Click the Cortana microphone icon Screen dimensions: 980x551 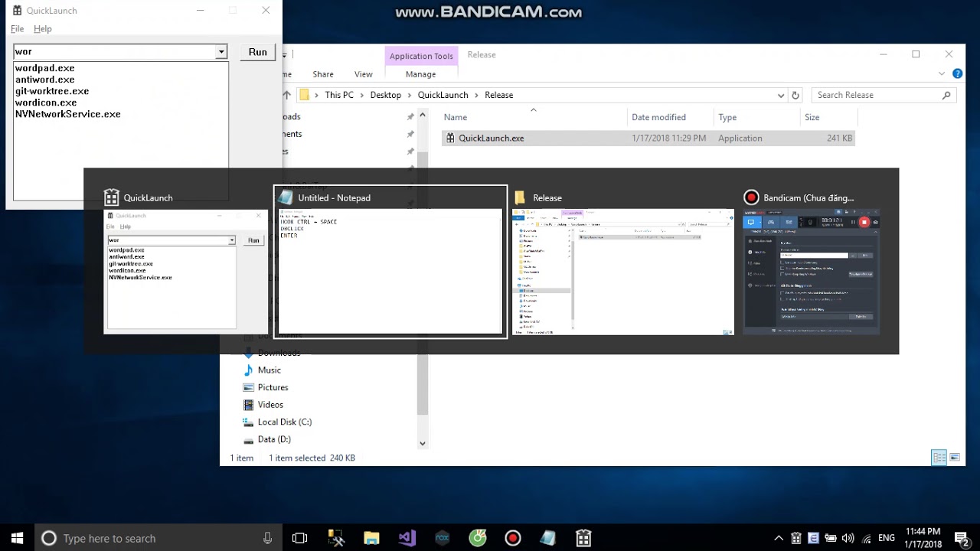(x=267, y=538)
